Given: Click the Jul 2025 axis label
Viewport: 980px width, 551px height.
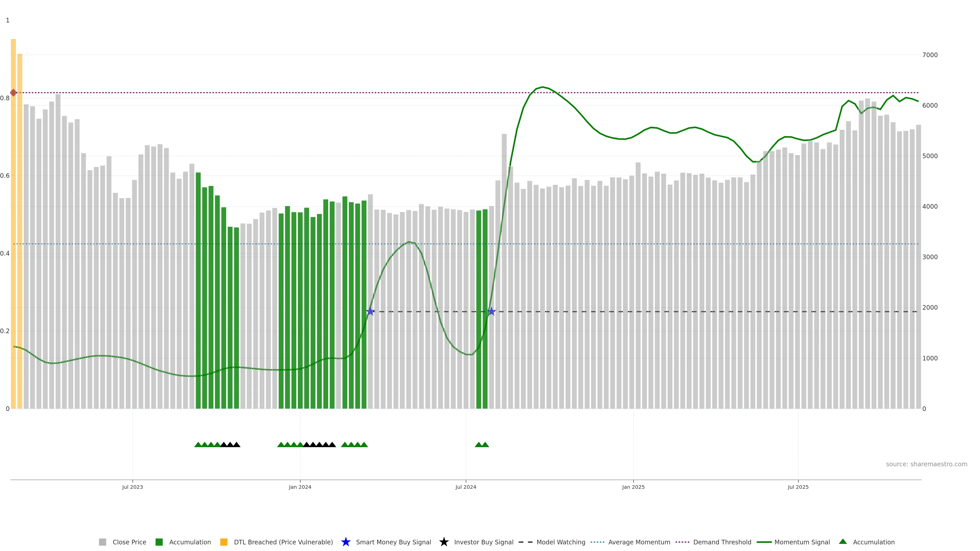Looking at the screenshot, I should click(798, 487).
